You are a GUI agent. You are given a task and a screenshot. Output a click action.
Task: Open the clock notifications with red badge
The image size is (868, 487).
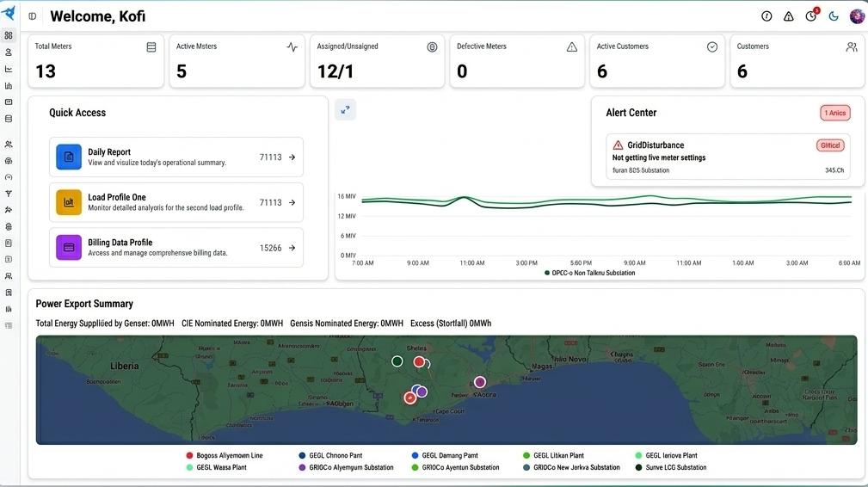coord(811,16)
